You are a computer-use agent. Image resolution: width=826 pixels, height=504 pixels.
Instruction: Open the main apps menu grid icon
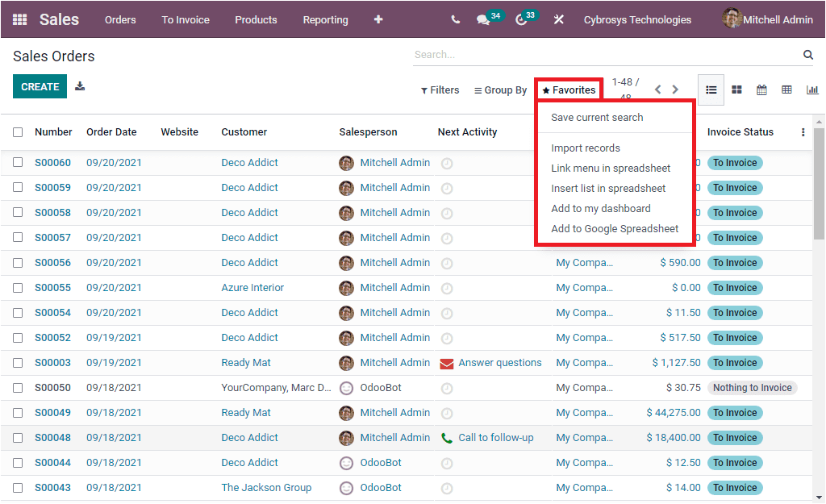[x=19, y=19]
